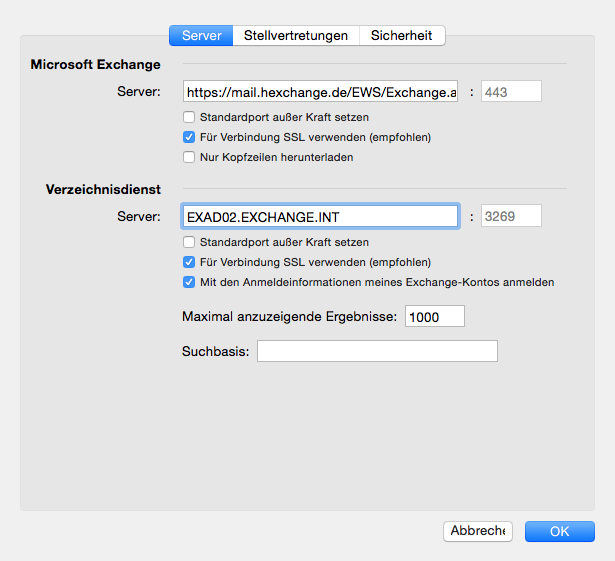Click the Verzeichnisdienst server field EXAD02.EXCHANGE.INT

point(320,216)
